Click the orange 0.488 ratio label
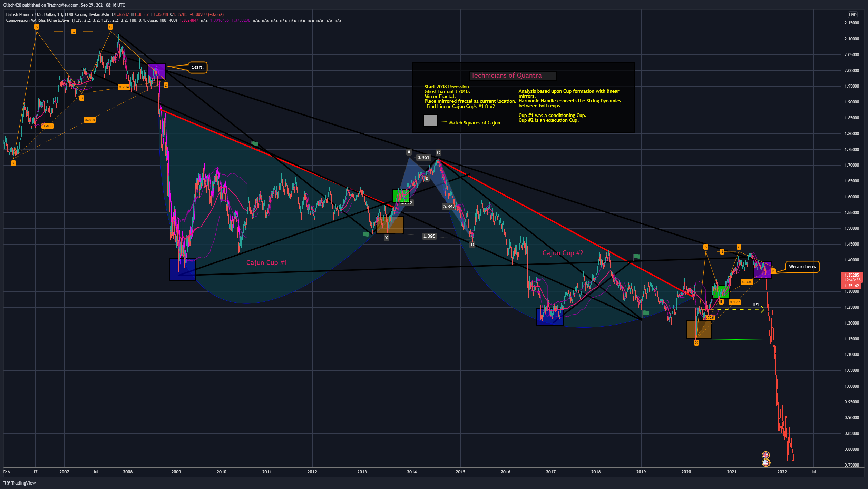868x489 pixels. pyautogui.click(x=48, y=126)
